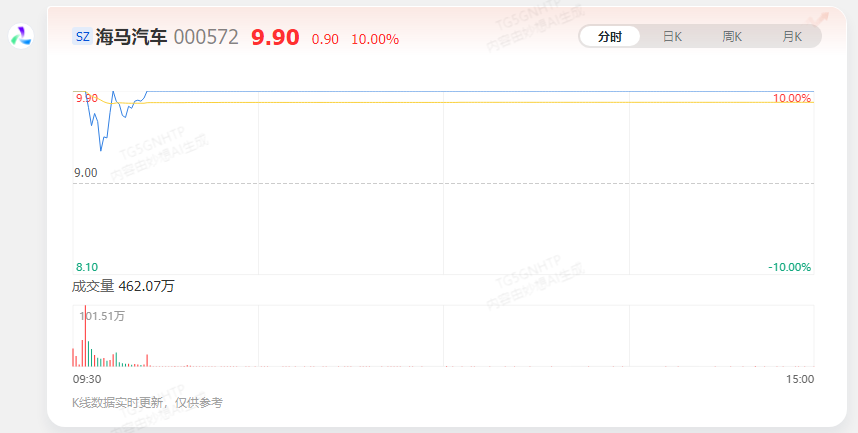Screen dimensions: 858x433
Task: Click the red up-trend arrow icon
Action: pyautogui.click(x=821, y=20)
